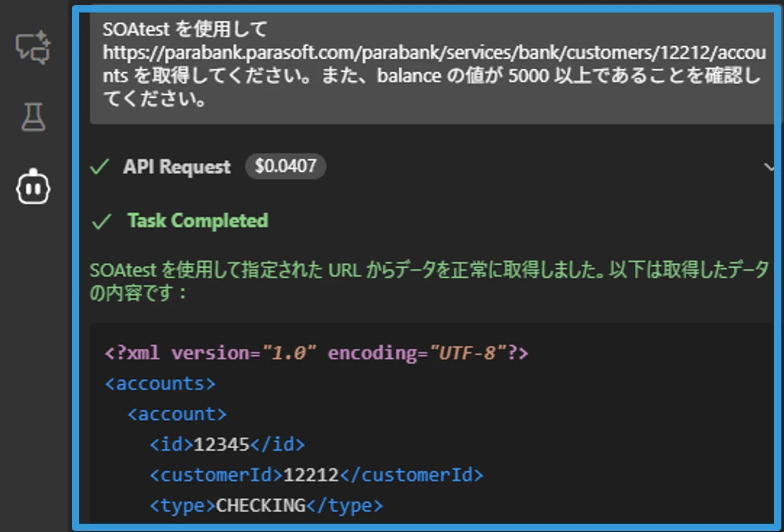Screen dimensions: 784x532
Task: Select the id value 12345 in XML
Action: coord(222,444)
